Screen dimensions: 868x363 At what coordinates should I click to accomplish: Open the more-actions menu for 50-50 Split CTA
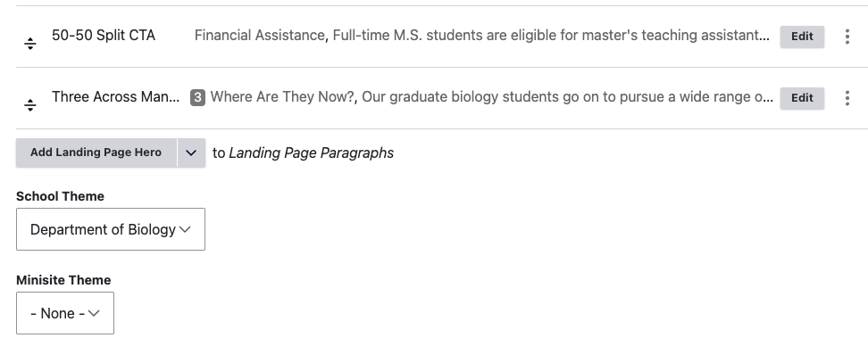pos(847,37)
